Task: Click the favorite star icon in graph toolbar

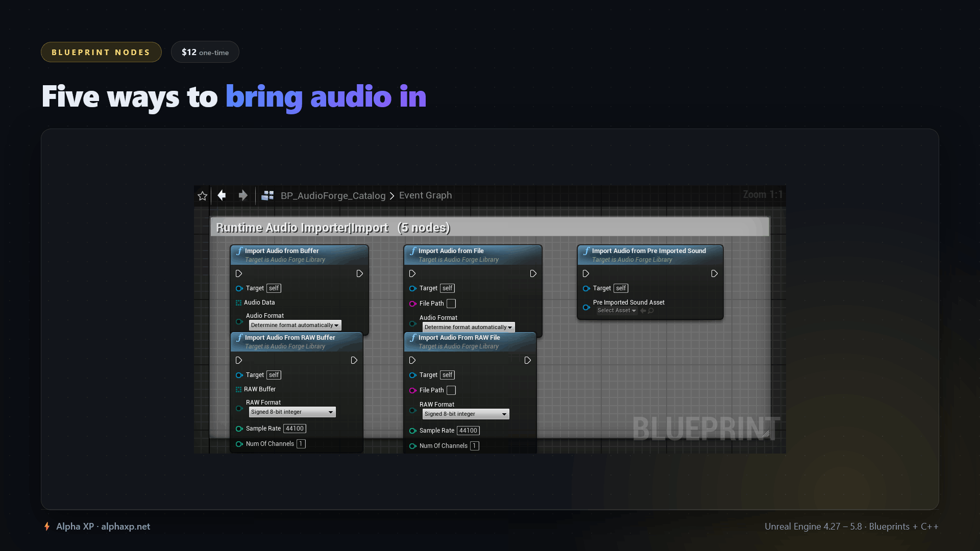Action: (202, 196)
